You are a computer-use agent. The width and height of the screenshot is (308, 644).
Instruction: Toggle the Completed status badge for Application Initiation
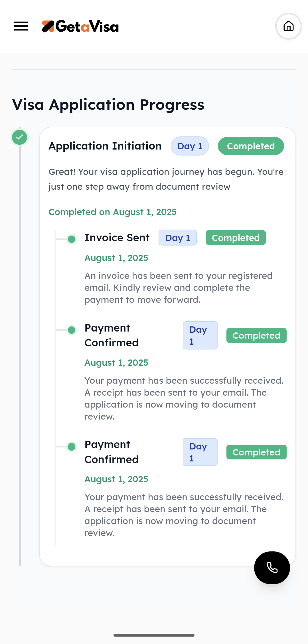click(251, 146)
